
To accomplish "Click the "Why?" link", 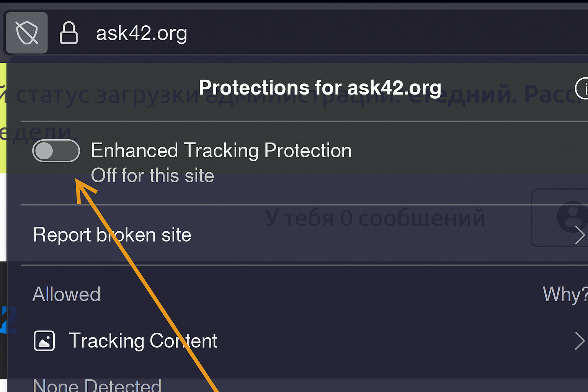I will [565, 294].
